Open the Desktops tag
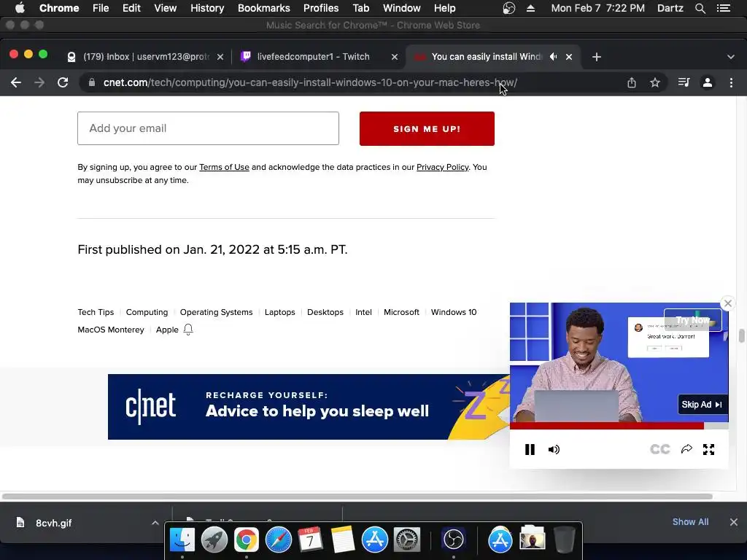747x560 pixels. click(x=325, y=312)
